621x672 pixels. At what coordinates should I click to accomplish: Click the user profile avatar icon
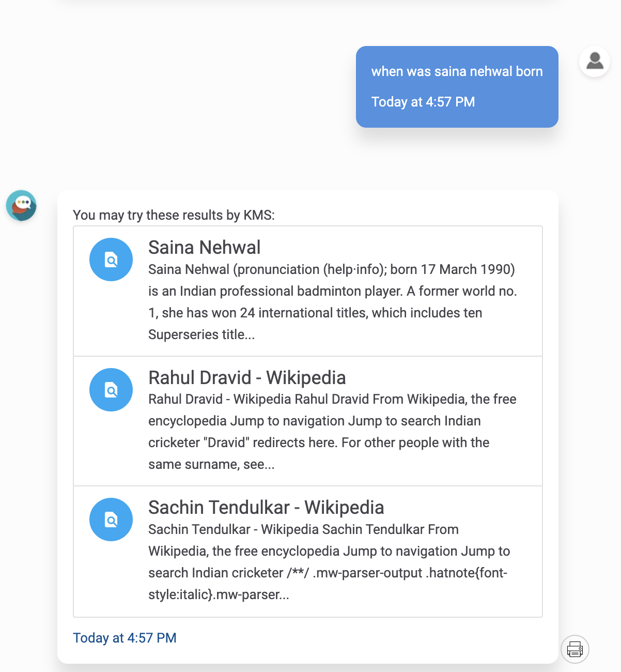(x=595, y=62)
